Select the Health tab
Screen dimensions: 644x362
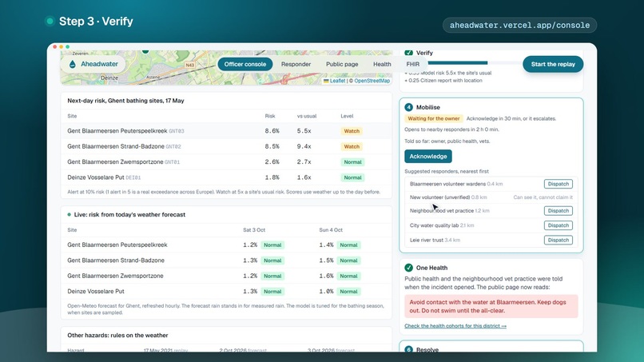click(x=382, y=64)
